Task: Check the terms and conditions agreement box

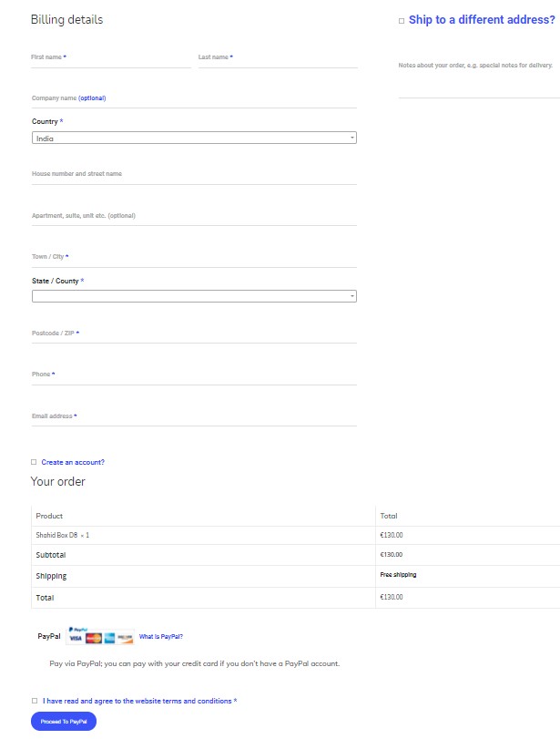Action: coord(35,701)
